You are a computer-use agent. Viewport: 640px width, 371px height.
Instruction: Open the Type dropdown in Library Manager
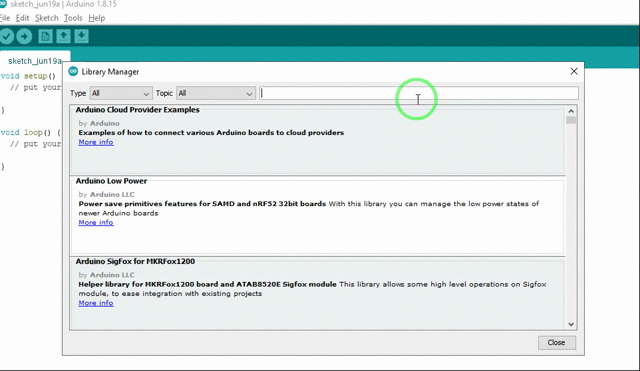[x=121, y=93]
